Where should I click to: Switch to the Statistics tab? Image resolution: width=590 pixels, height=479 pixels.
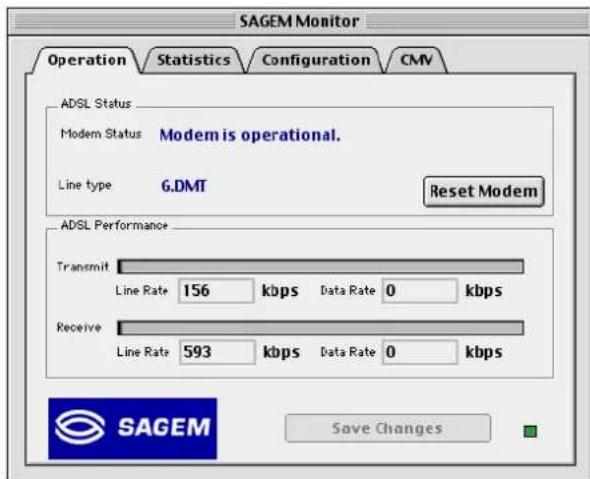(193, 60)
